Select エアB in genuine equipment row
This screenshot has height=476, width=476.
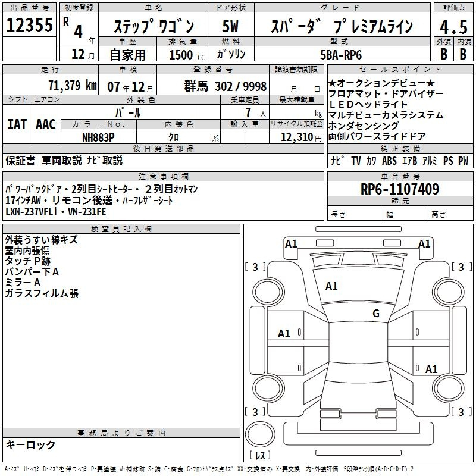pyautogui.click(x=409, y=161)
